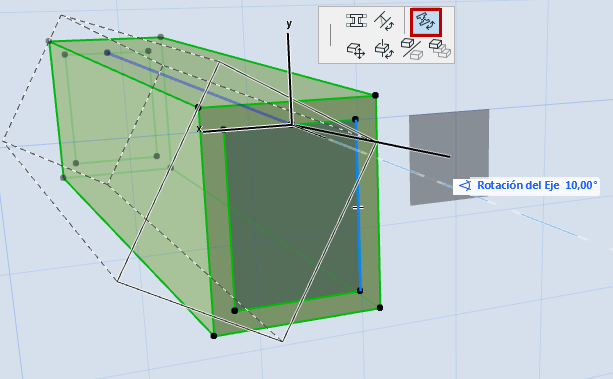The width and height of the screenshot is (613, 379).
Task: Click the bottom-left corner hotspot of the beam's front face
Action: tap(214, 336)
